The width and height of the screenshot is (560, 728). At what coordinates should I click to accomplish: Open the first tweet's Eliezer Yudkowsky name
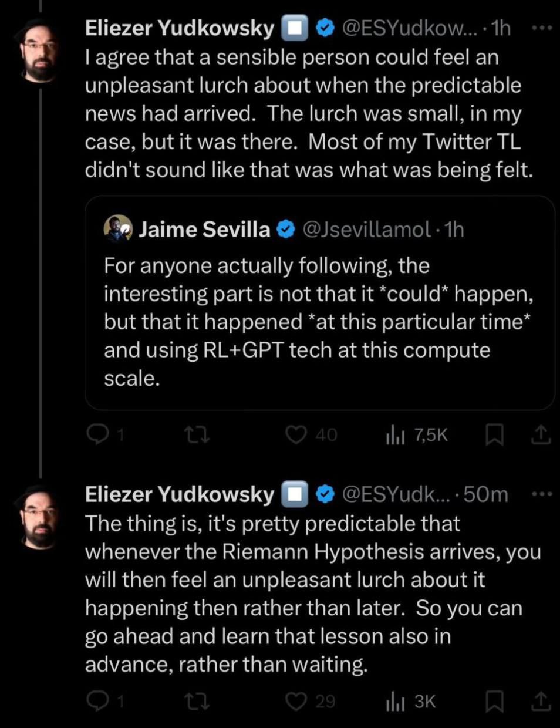[180, 28]
